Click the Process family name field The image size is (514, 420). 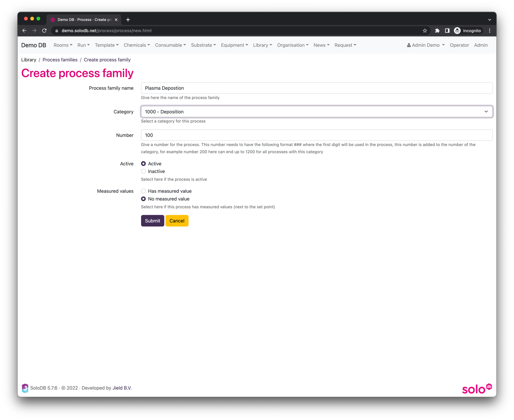pyautogui.click(x=316, y=88)
